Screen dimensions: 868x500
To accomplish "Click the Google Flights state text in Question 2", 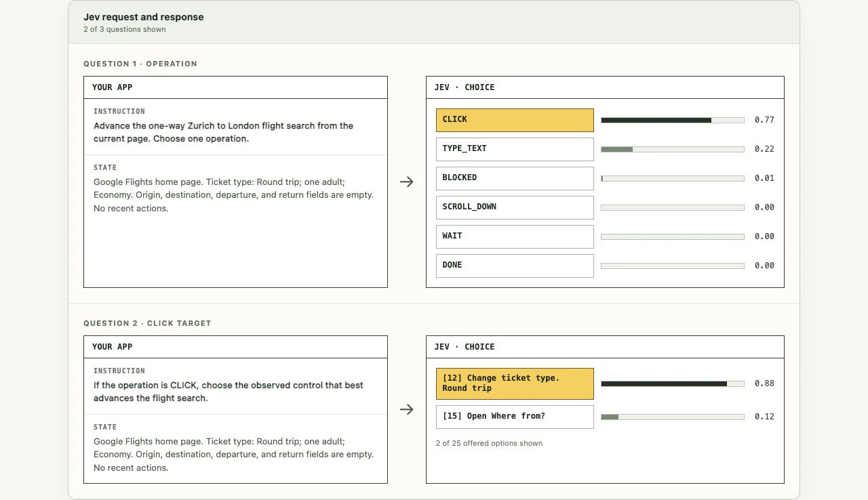I will (x=234, y=454).
